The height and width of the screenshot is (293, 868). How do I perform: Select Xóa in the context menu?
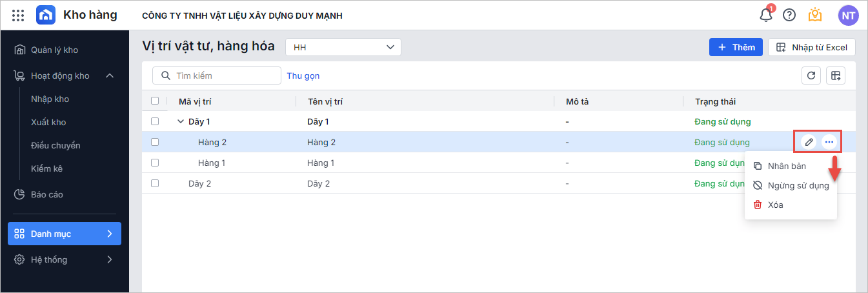point(775,205)
